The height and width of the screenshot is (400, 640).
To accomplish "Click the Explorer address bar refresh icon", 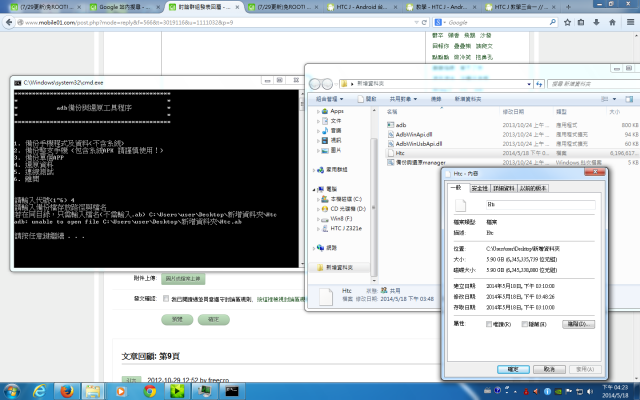I will click(x=539, y=84).
